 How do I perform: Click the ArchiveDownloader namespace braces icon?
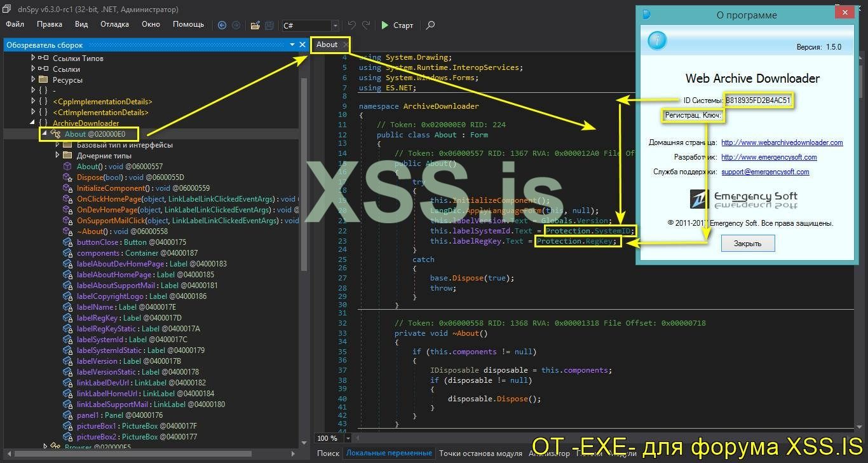coord(43,123)
